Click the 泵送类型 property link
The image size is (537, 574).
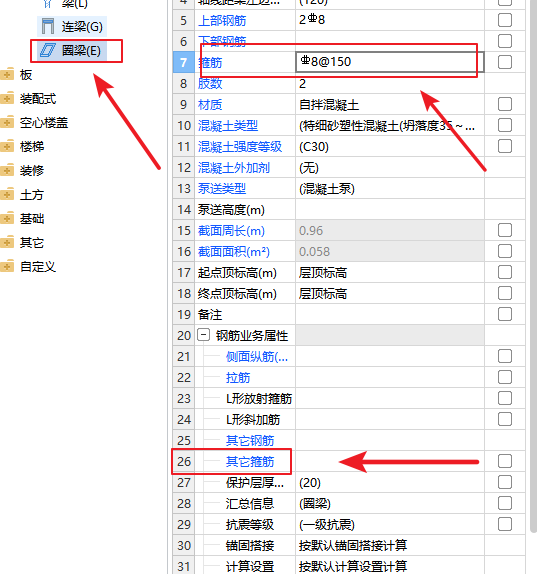click(222, 189)
